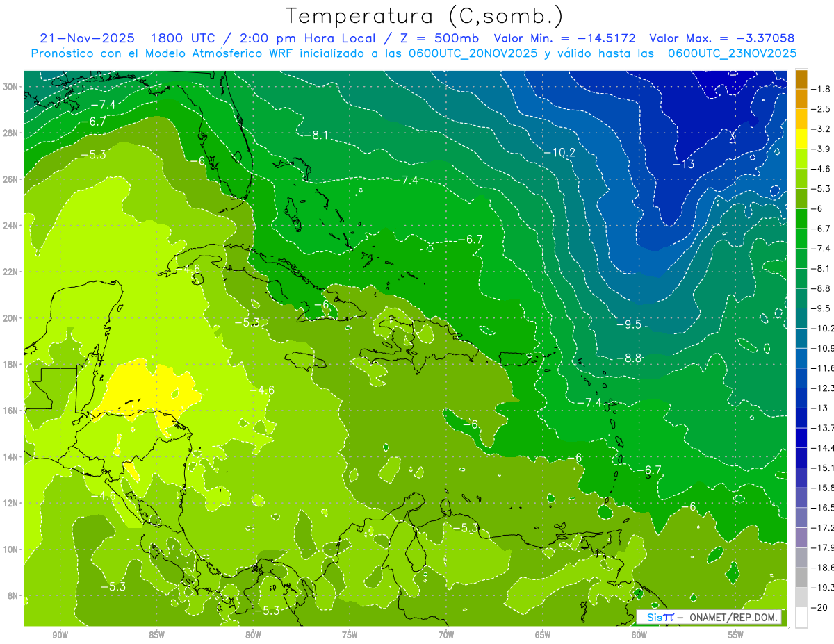Image resolution: width=834 pixels, height=644 pixels.
Task: Click the initialization time "0600UTC_20NOV2025"
Action: (475, 53)
